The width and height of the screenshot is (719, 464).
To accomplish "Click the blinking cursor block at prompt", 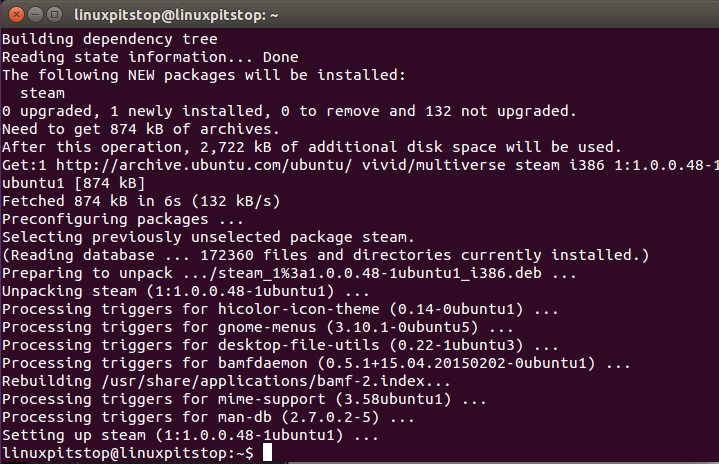I will (267, 453).
